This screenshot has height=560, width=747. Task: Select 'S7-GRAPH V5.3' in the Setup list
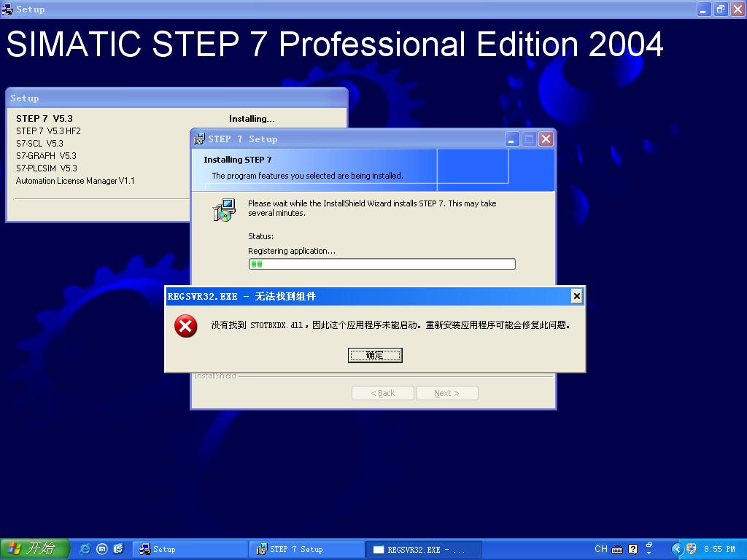(46, 156)
